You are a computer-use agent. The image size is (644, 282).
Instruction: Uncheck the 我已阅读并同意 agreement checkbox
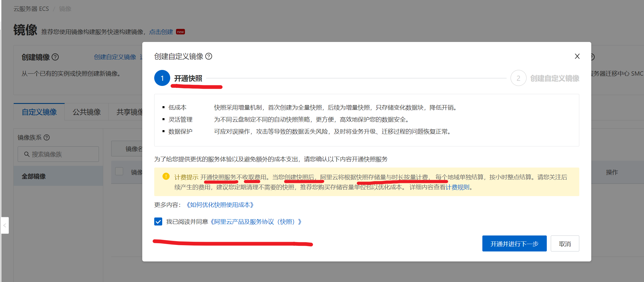pos(158,221)
